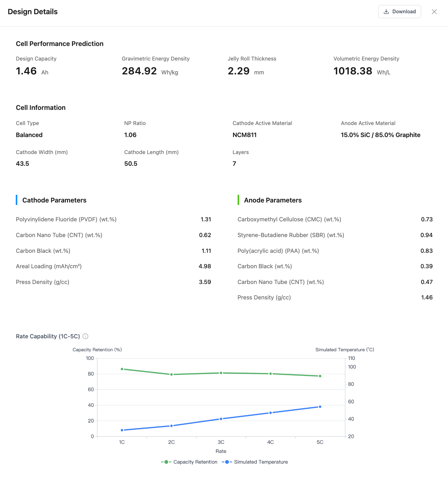Click the blue temperature point at 5C
448x484 pixels.
click(x=320, y=407)
